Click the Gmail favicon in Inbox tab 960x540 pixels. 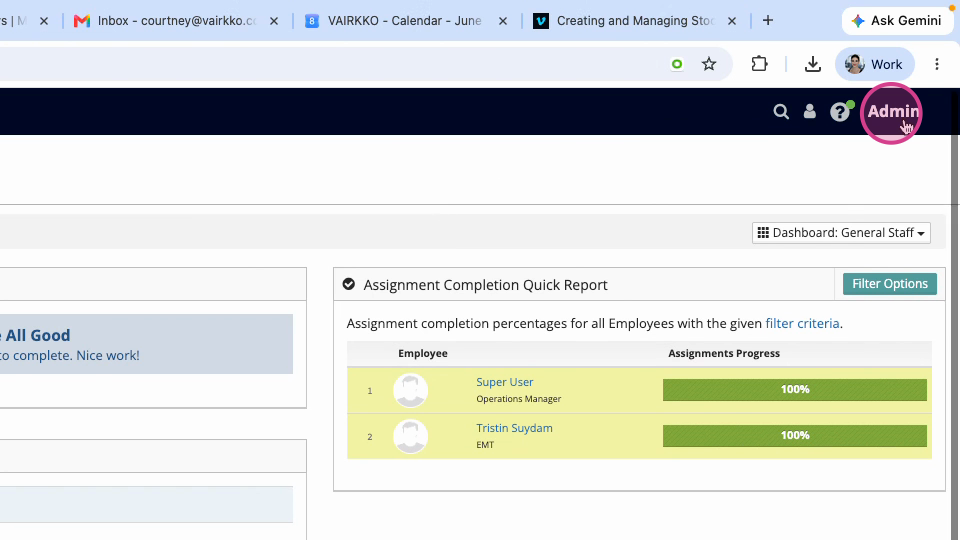tap(81, 21)
